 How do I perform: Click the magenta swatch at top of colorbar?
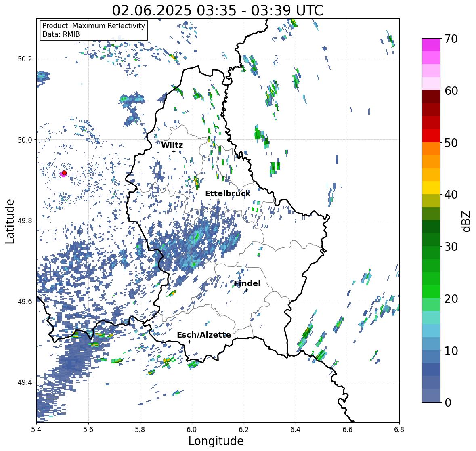click(431, 45)
